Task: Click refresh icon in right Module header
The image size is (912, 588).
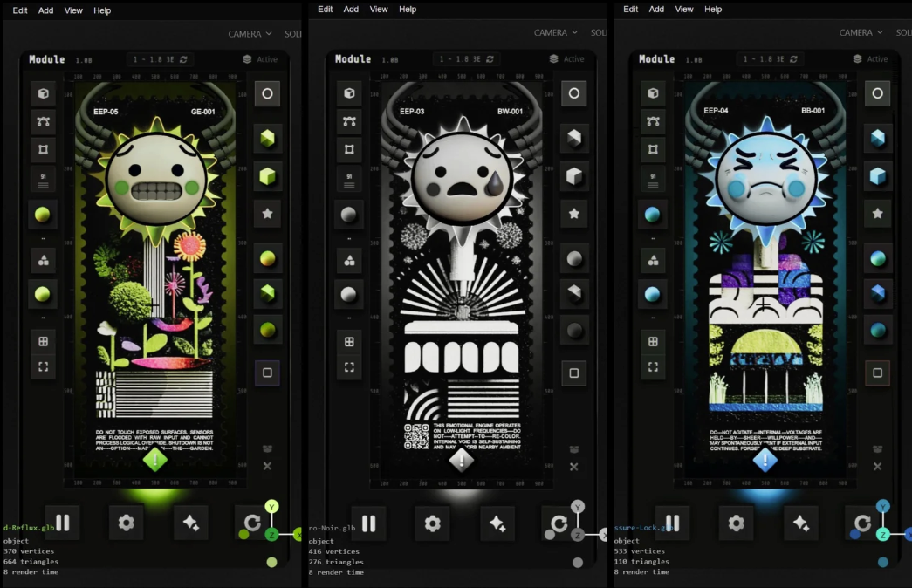Action: [x=793, y=58]
